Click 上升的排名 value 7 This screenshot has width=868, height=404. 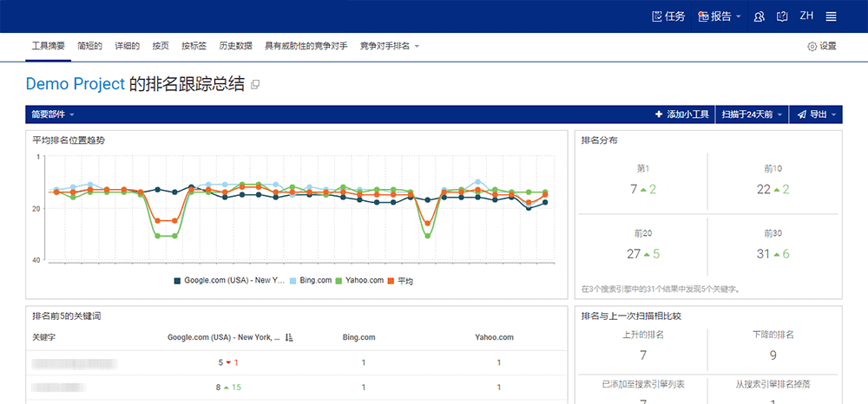(x=642, y=355)
